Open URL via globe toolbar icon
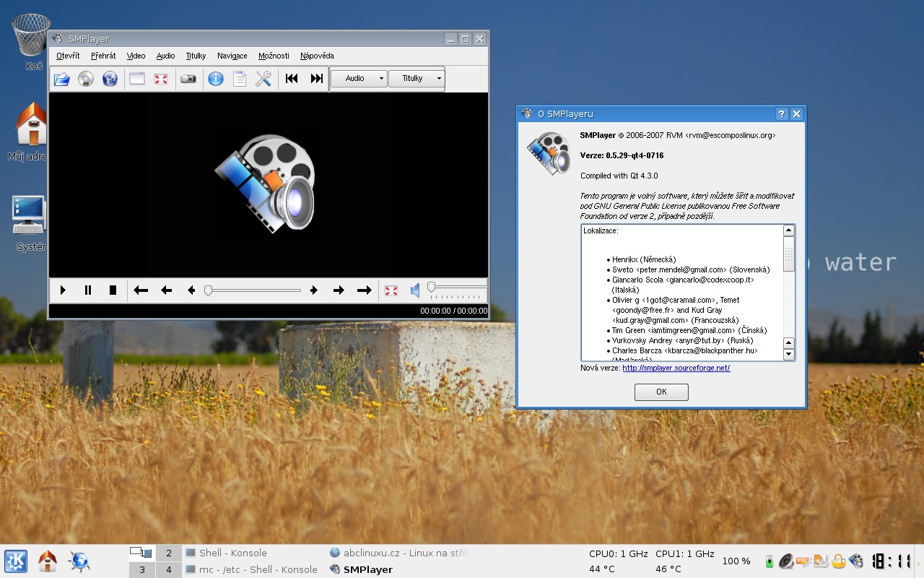This screenshot has height=578, width=924. pos(110,79)
